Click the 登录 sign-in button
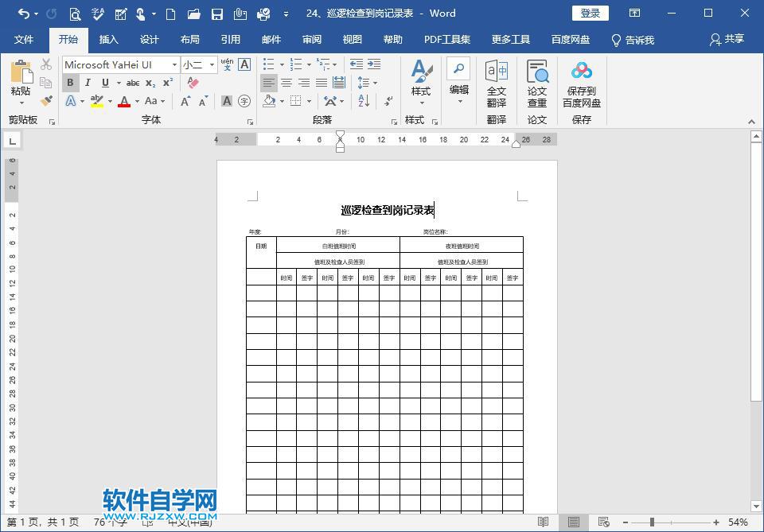764x532 pixels. pos(590,14)
